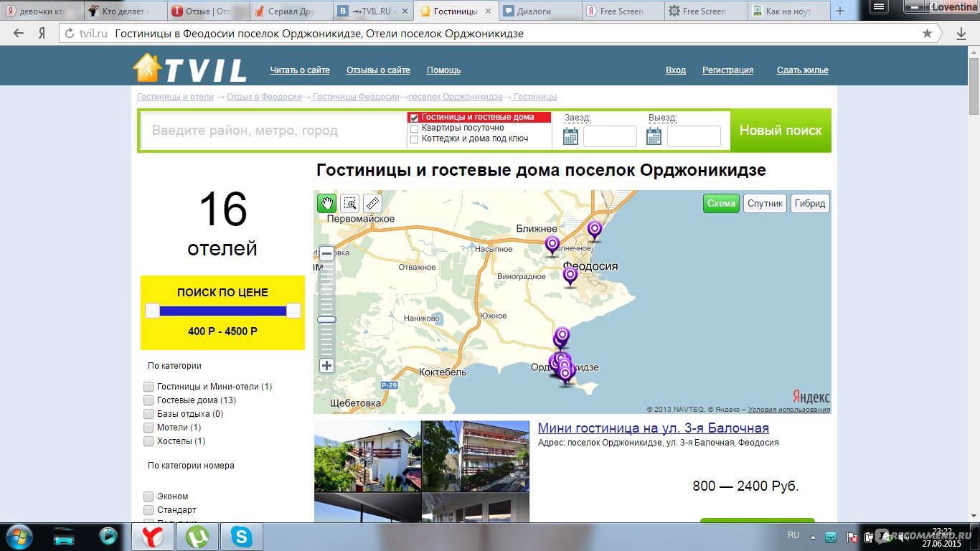
Task: Switch map to Спутник view
Action: coord(765,203)
